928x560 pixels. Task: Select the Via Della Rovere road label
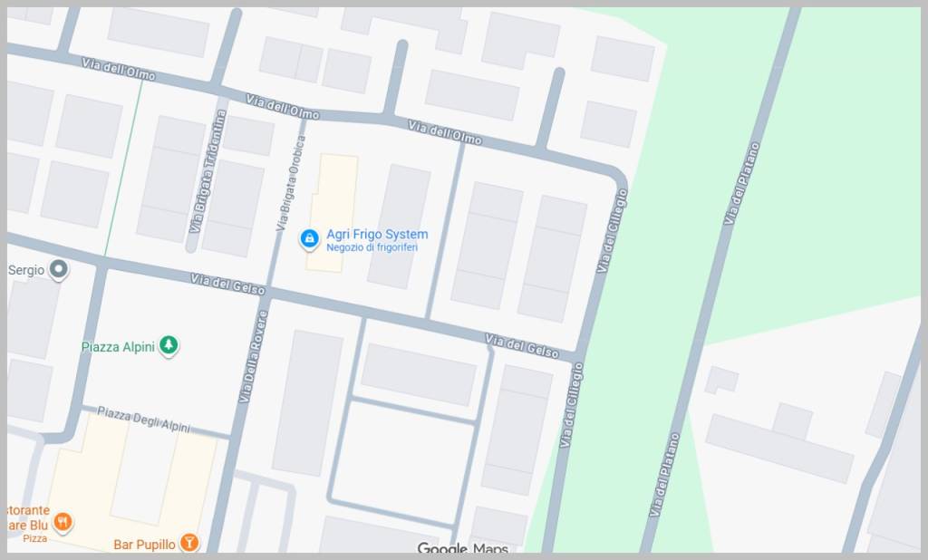coord(254,357)
